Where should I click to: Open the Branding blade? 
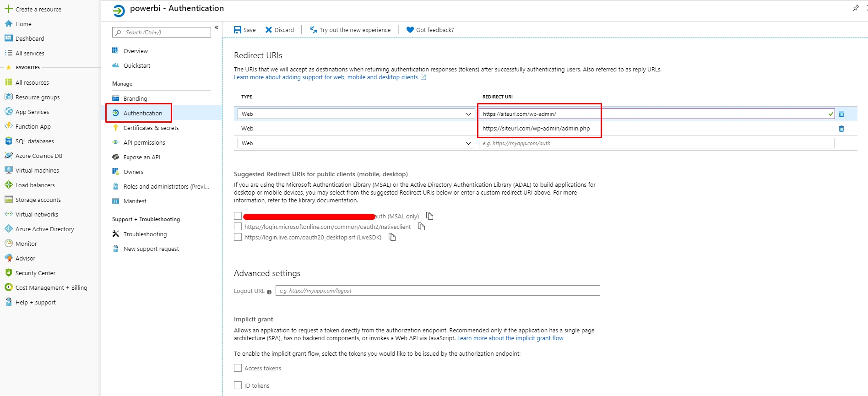(x=135, y=98)
